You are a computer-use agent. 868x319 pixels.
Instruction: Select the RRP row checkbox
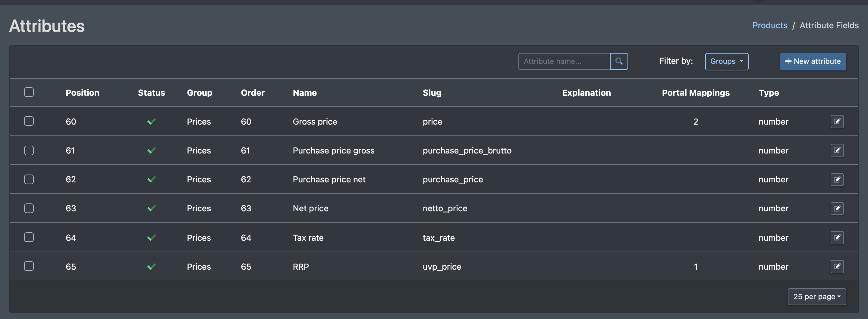[29, 266]
